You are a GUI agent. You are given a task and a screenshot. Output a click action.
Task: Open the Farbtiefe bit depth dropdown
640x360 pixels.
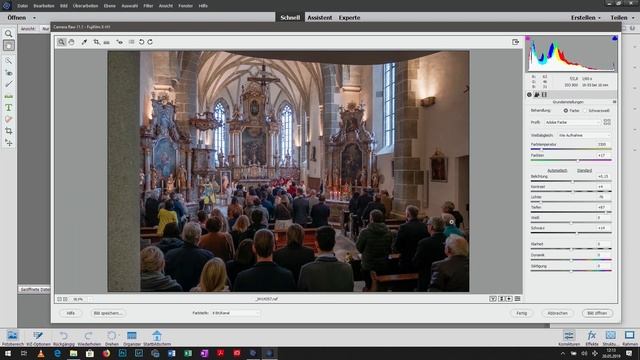pos(236,313)
